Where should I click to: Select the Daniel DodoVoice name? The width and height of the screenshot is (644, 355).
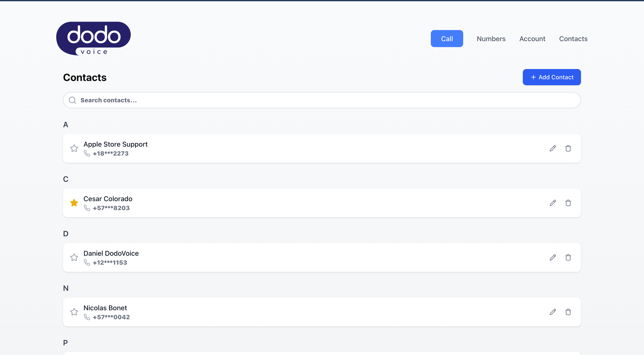(x=111, y=253)
